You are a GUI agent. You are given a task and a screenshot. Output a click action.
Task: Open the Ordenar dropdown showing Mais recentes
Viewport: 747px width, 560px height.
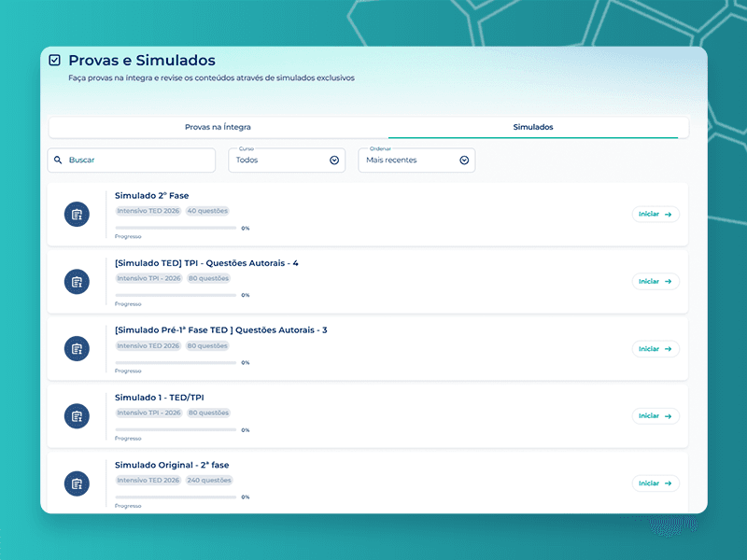point(416,160)
